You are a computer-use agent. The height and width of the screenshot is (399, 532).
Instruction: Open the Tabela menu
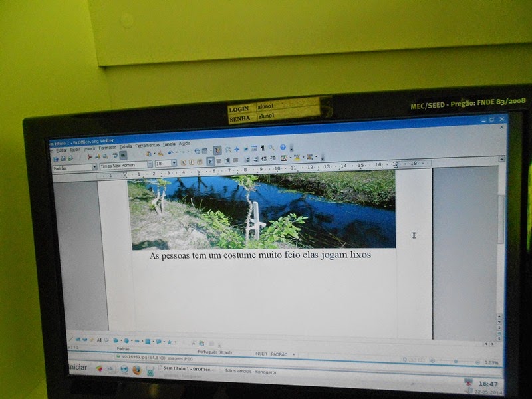[126, 146]
